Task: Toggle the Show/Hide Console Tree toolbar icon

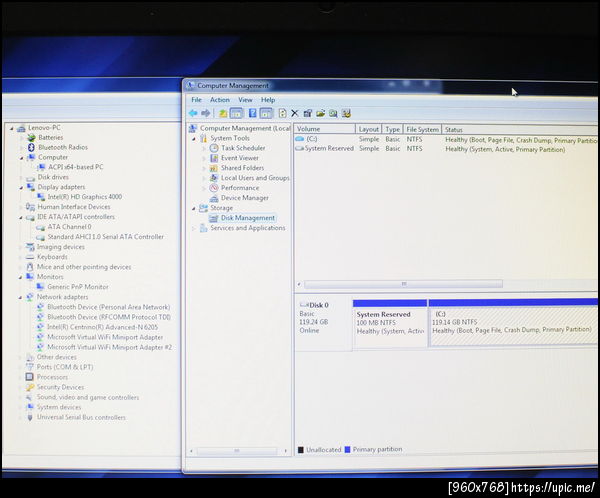Action: (x=236, y=113)
